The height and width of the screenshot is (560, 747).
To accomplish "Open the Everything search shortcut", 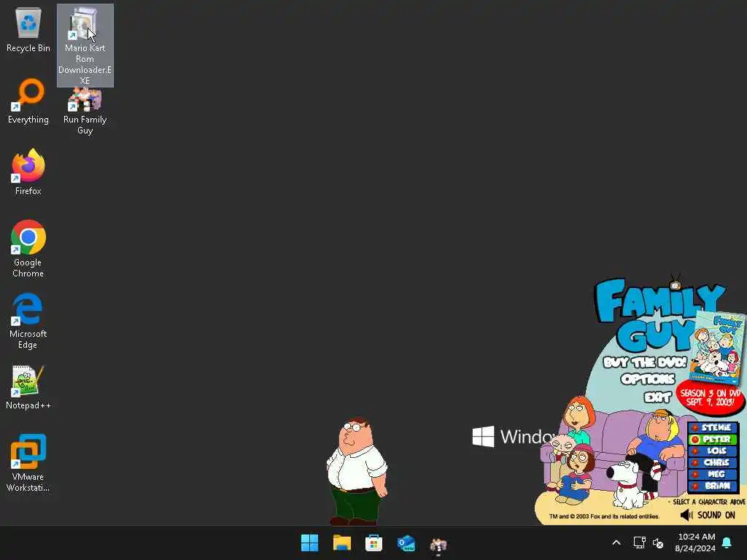I will pyautogui.click(x=28, y=101).
